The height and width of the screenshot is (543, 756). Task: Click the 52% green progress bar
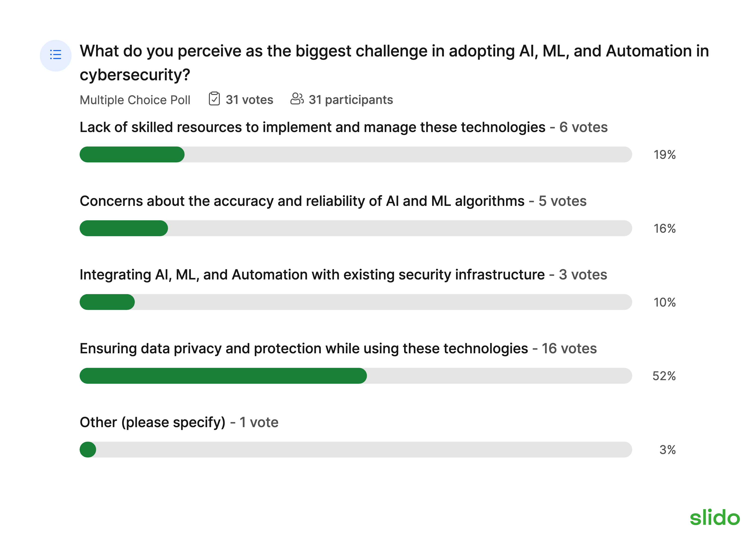[x=223, y=376]
